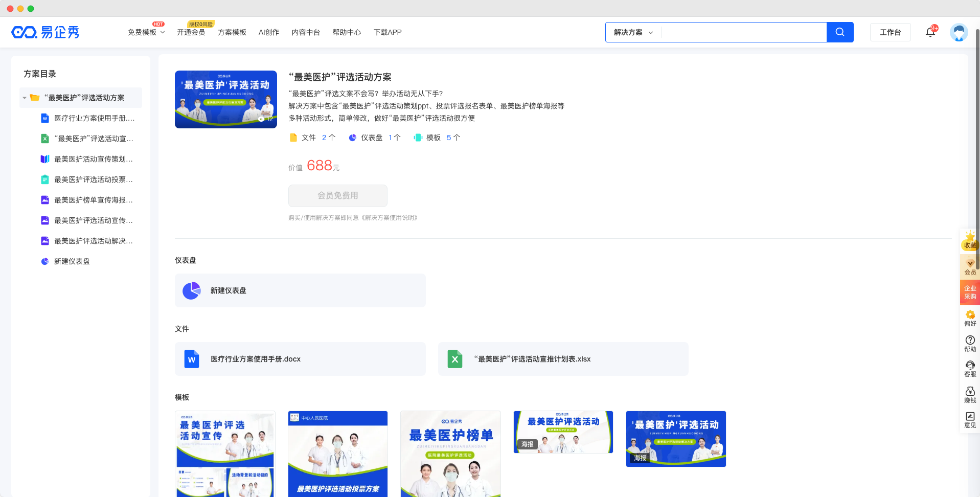The image size is (980, 497).
Task: Open the user avatar menu
Action: pyautogui.click(x=959, y=32)
